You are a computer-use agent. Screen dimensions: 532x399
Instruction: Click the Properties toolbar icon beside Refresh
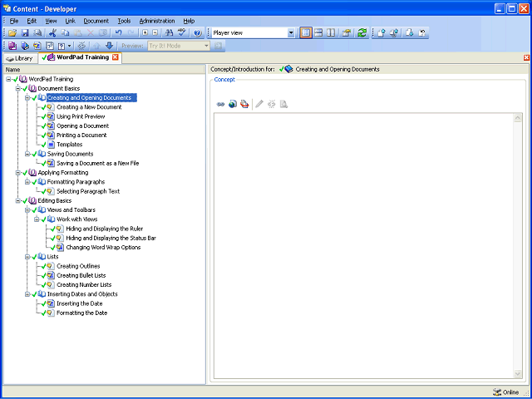(347, 33)
